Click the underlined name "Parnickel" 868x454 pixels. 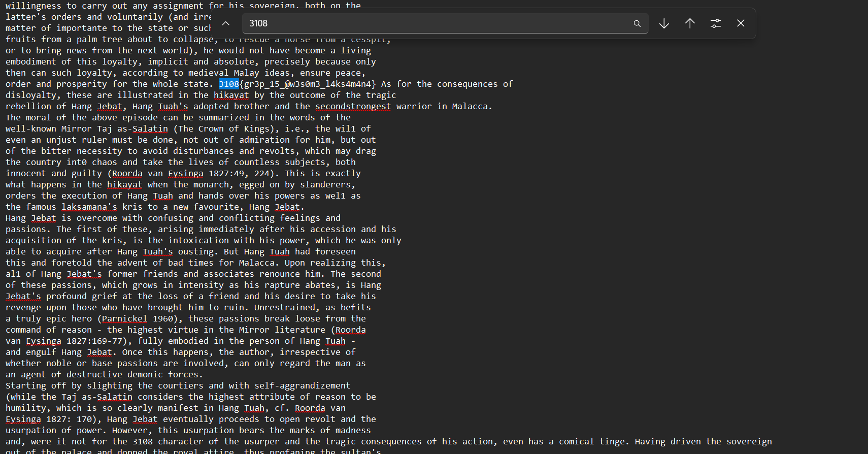[x=124, y=319]
